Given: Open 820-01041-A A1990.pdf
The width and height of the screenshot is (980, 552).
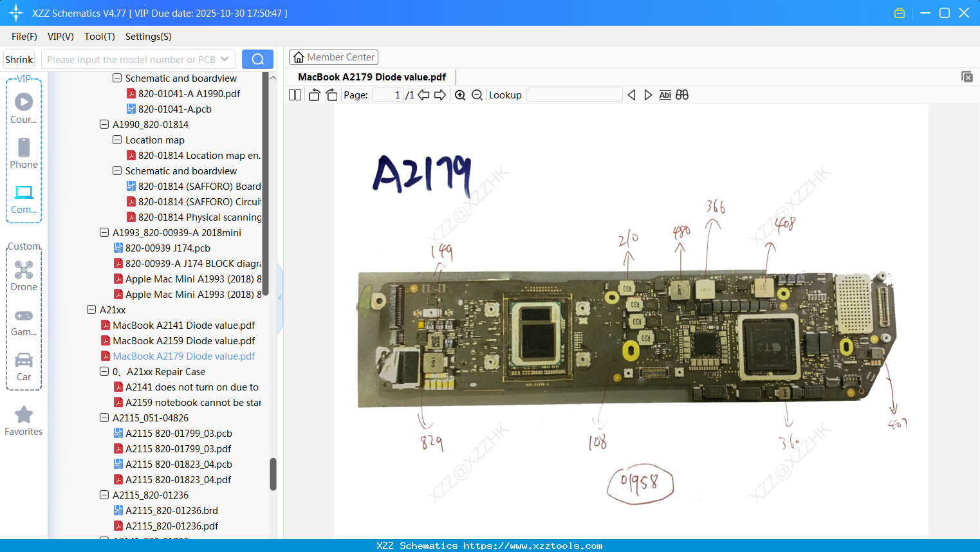Looking at the screenshot, I should point(189,93).
